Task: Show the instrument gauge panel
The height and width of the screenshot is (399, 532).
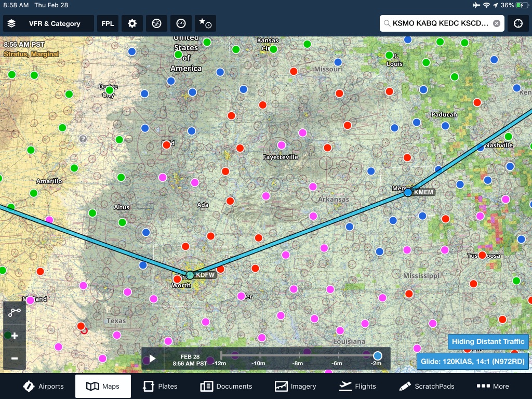Action: (181, 23)
